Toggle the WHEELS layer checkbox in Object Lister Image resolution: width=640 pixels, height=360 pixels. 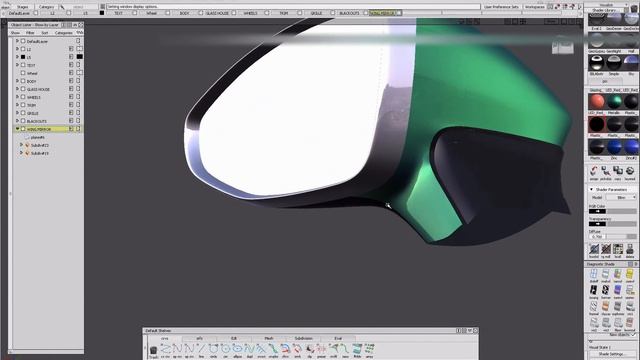coord(23,97)
